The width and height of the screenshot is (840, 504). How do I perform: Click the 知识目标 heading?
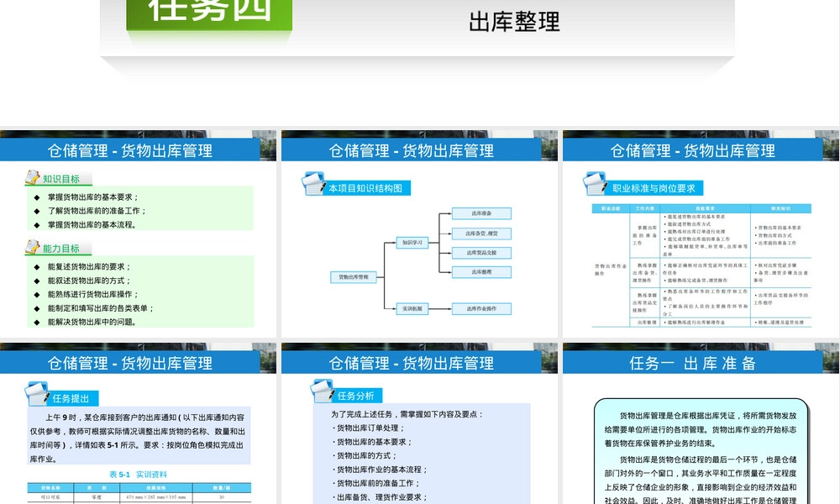(x=61, y=179)
